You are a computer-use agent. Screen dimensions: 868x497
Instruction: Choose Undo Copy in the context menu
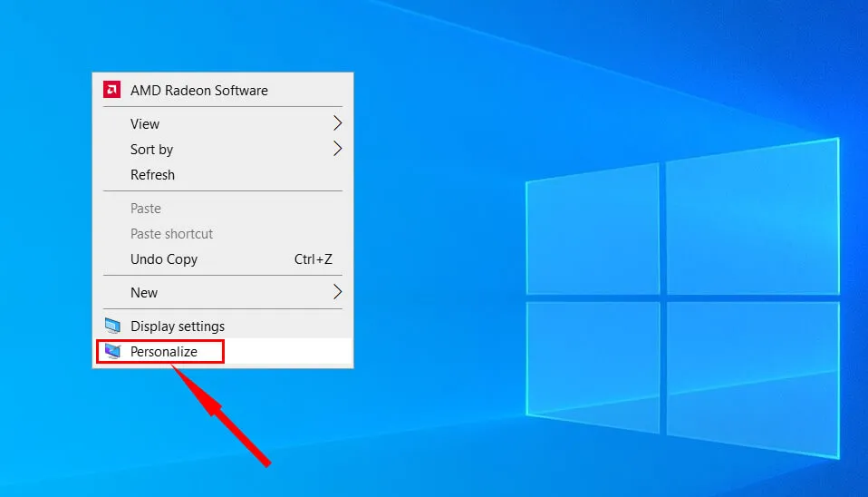164,259
